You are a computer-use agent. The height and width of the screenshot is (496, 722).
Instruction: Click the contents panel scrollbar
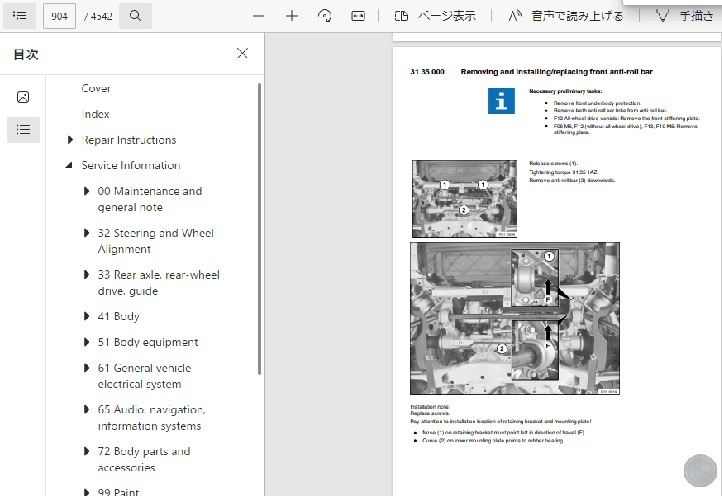259,229
